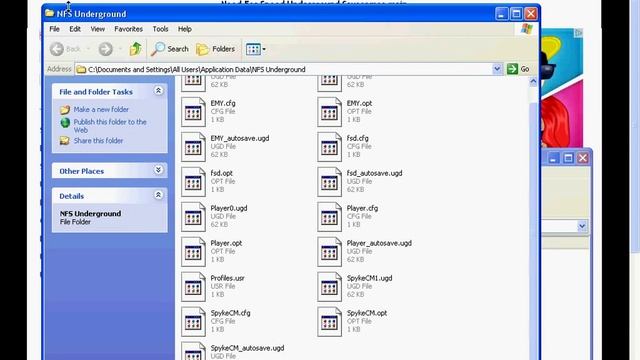Select the EMY.opt file icon
Screen dimensions: 640x360
tap(329, 111)
